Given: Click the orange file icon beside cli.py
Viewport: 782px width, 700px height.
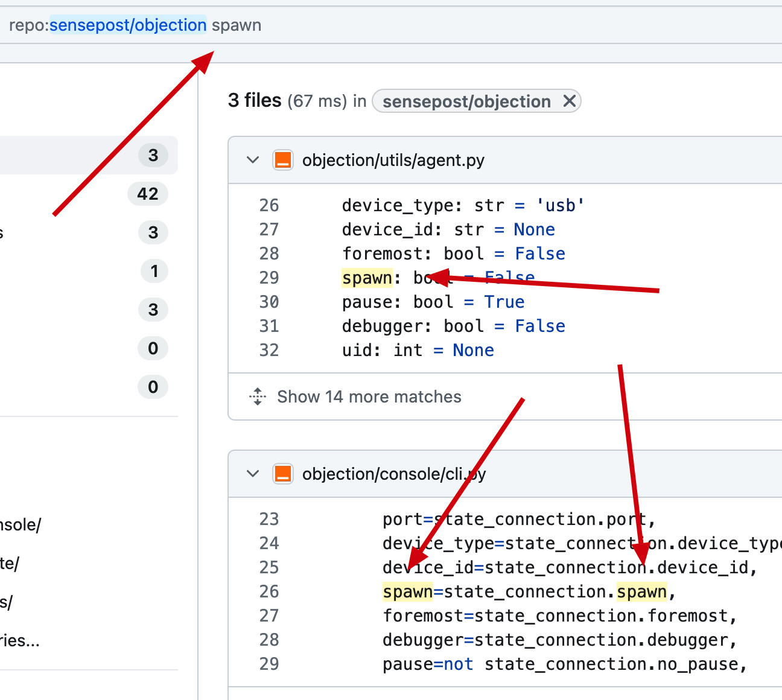Looking at the screenshot, I should coord(282,474).
